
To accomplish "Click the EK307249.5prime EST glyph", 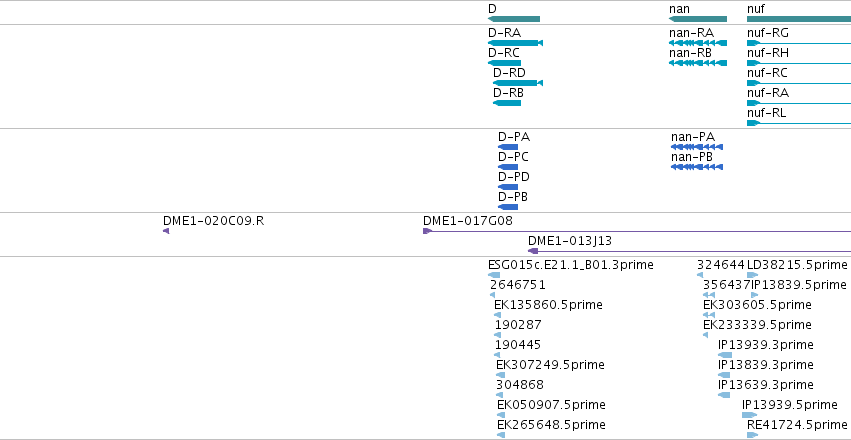I will click(500, 375).
